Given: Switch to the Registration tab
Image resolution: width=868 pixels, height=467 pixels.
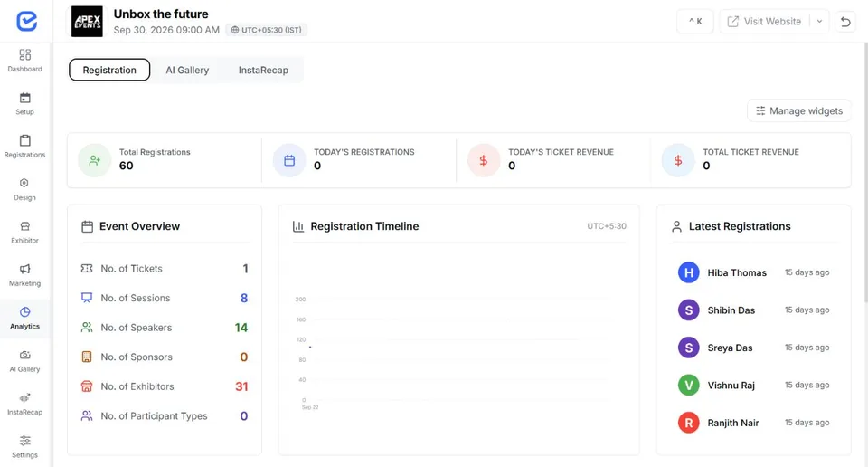Looking at the screenshot, I should 109,70.
